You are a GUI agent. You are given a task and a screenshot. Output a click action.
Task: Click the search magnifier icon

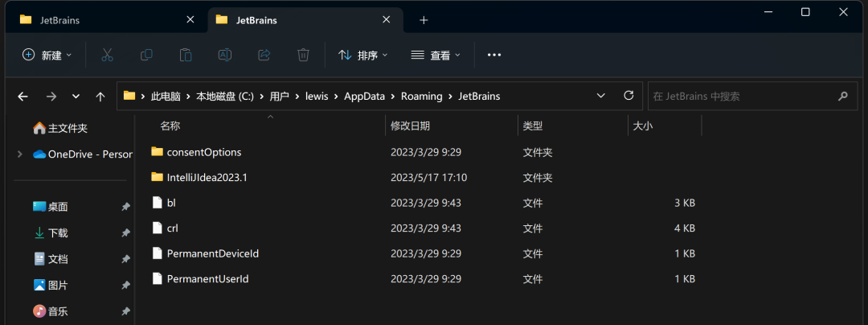(x=842, y=97)
